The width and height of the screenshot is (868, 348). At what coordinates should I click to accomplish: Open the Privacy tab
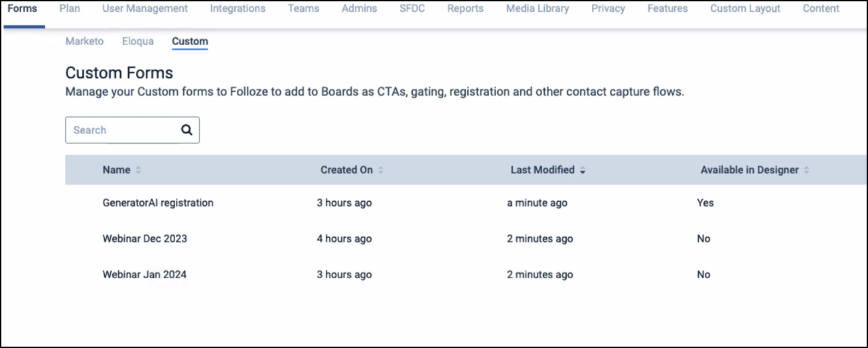(608, 9)
